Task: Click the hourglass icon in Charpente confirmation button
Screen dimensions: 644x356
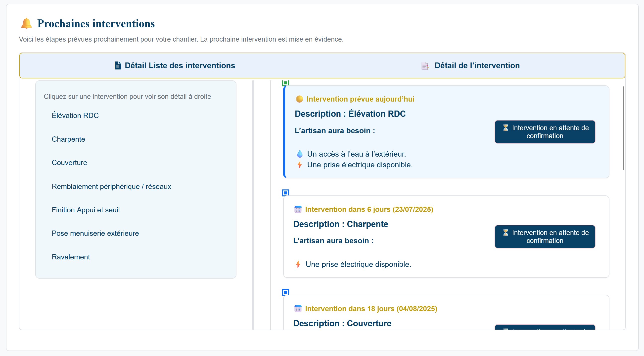Action: (x=506, y=233)
